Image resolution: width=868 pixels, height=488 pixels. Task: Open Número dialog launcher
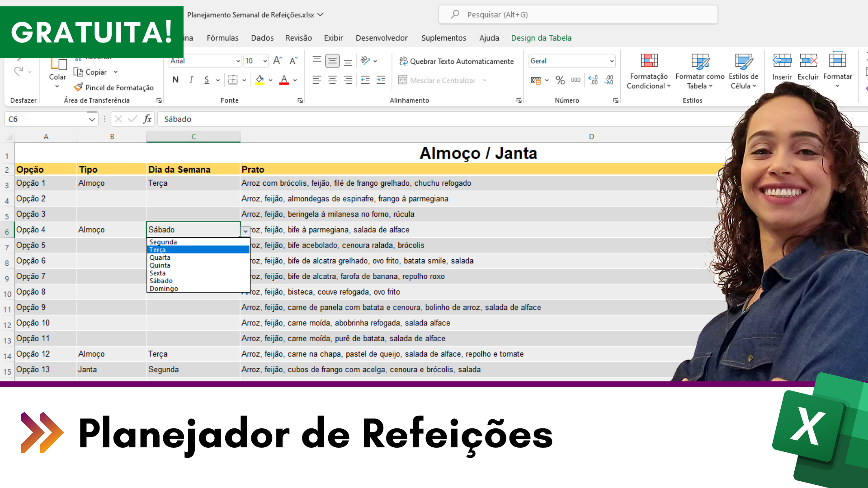tap(616, 100)
